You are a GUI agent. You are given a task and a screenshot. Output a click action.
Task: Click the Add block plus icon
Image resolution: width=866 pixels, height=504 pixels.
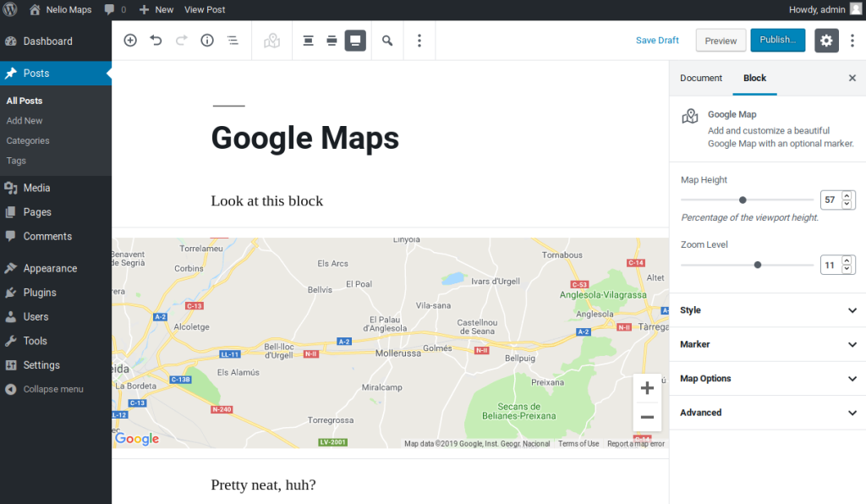(130, 41)
